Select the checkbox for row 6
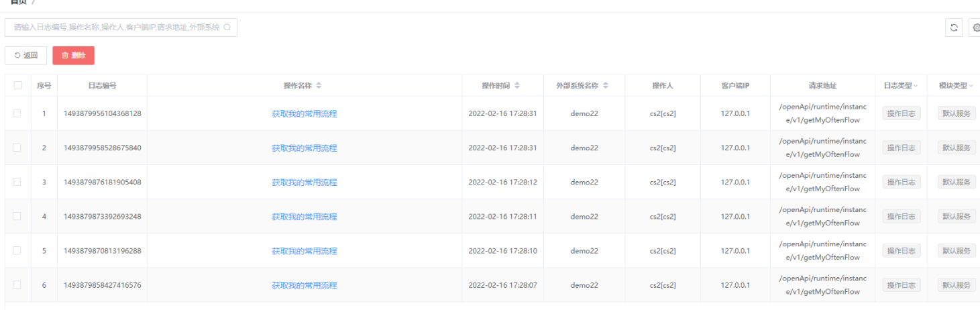 click(x=17, y=285)
